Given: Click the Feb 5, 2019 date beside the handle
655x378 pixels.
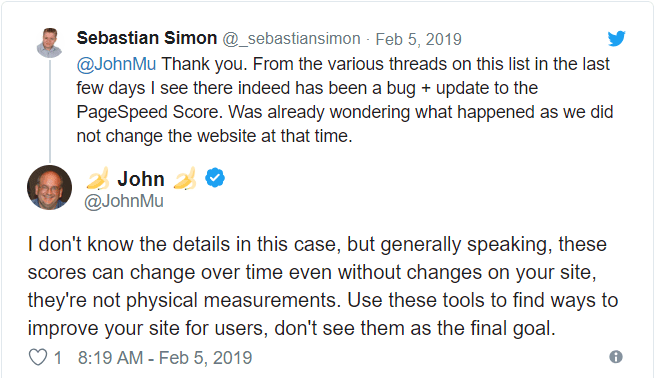Looking at the screenshot, I should [x=418, y=39].
